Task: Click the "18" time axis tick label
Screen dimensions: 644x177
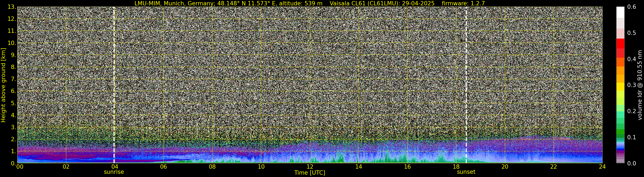Action: click(456, 167)
